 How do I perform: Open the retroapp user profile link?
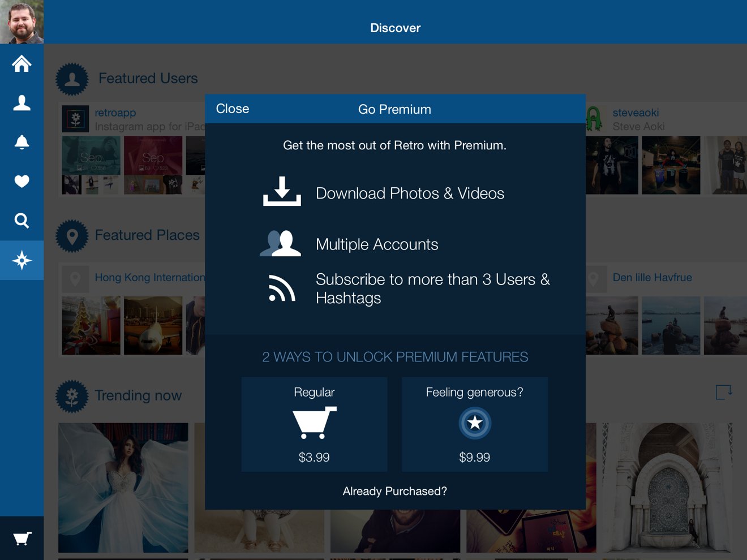point(115,113)
